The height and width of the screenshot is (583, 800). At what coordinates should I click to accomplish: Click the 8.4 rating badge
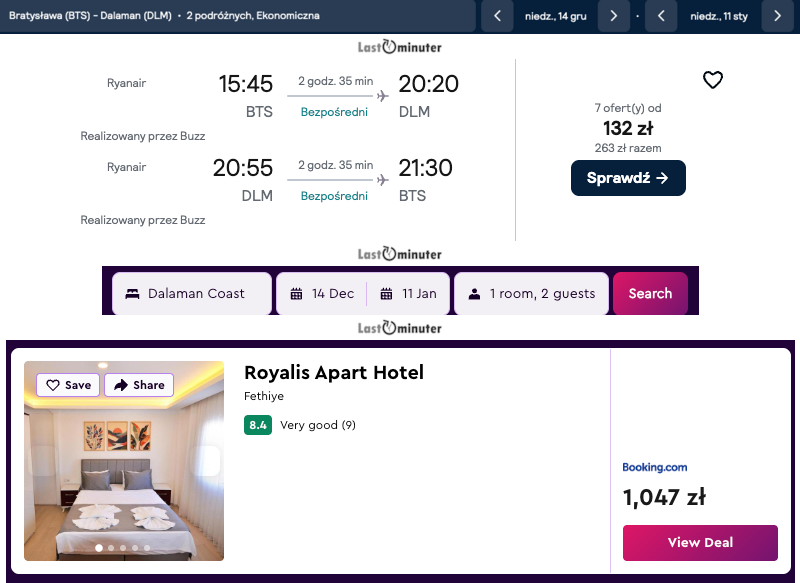click(257, 425)
